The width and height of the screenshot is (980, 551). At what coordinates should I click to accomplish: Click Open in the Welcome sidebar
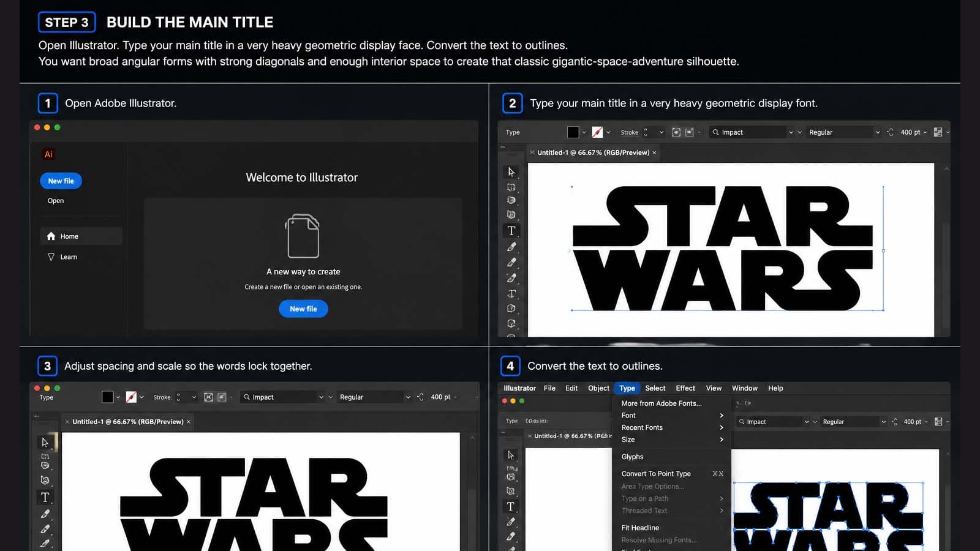tap(56, 201)
